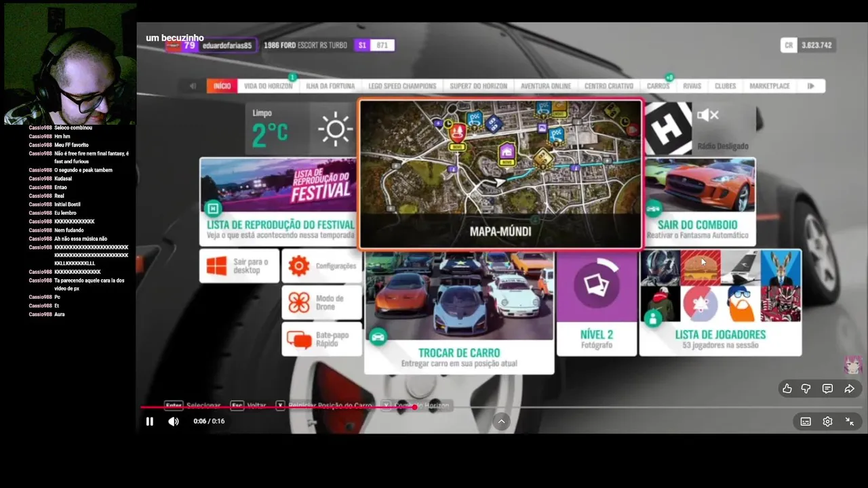Select the INÍCIO tab
Image resolution: width=868 pixels, height=488 pixels.
(x=222, y=86)
